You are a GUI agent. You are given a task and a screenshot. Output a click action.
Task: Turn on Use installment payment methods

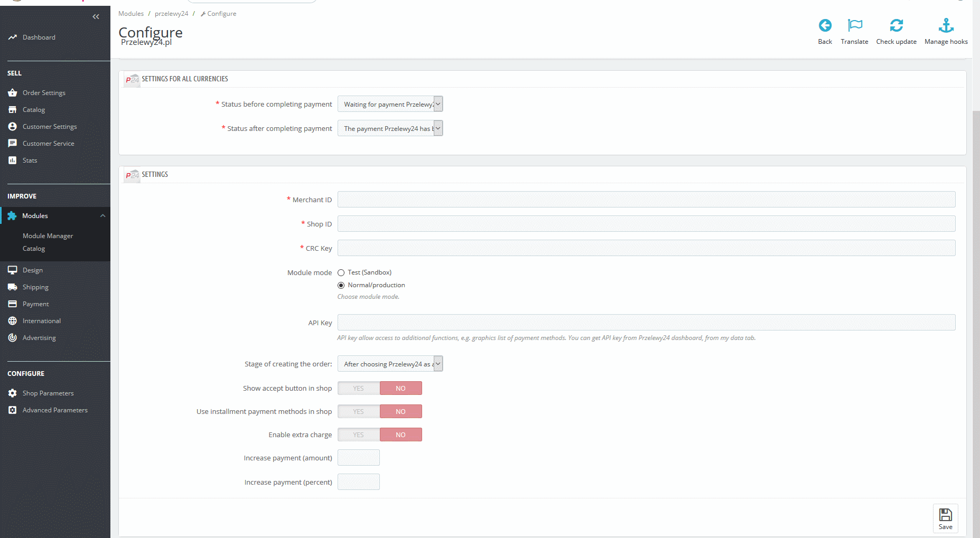pos(358,411)
